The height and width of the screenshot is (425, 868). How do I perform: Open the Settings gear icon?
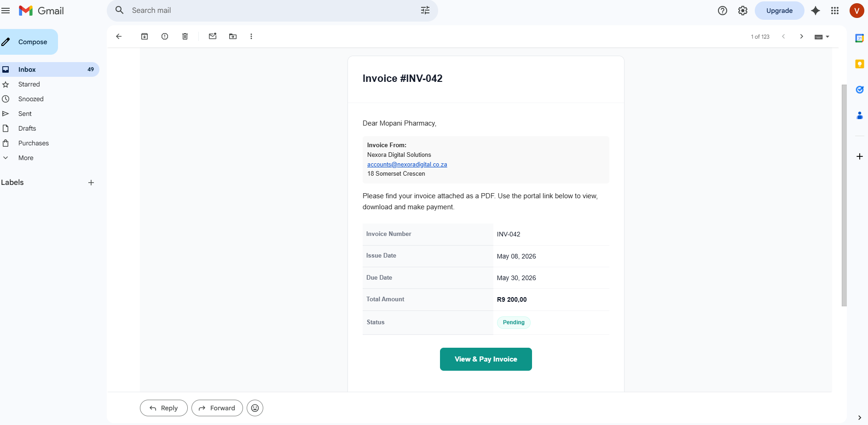point(743,11)
